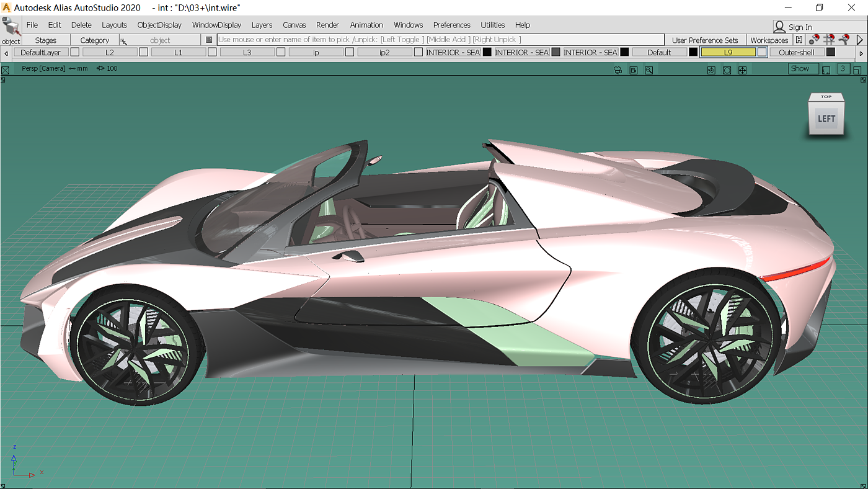Open the Render menu
Viewport: 868px width, 489px height.
pyautogui.click(x=327, y=25)
